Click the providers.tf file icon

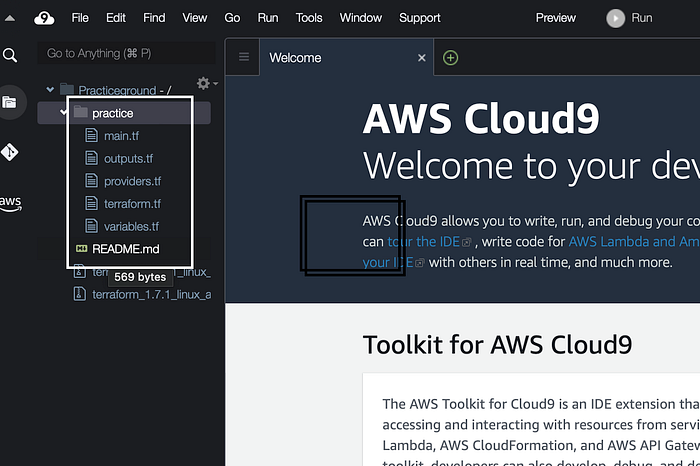click(92, 181)
